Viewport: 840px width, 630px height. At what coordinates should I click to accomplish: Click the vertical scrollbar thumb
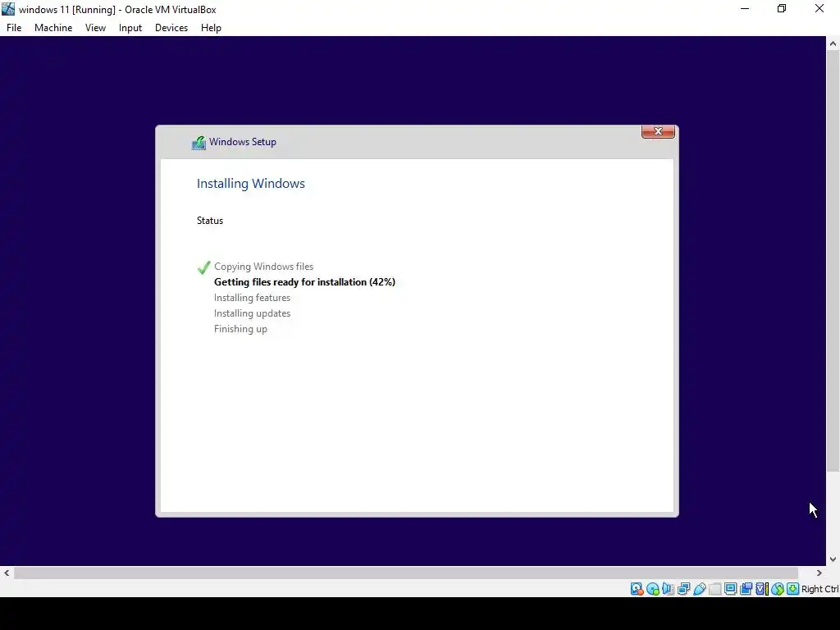pyautogui.click(x=833, y=262)
